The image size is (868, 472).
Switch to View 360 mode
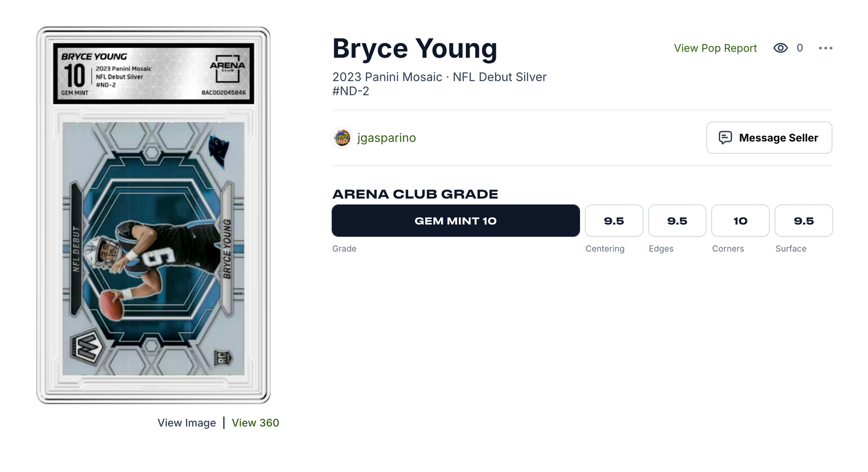click(x=255, y=423)
